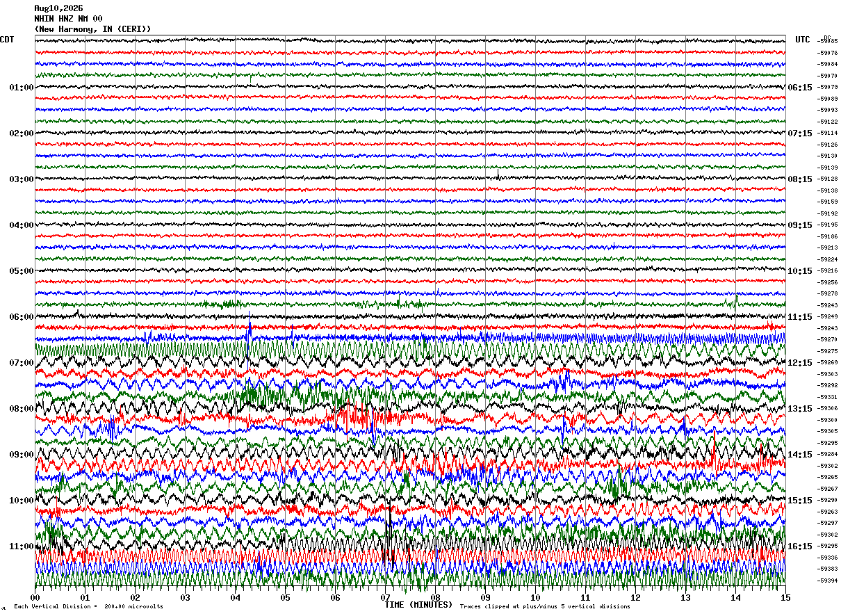The height and width of the screenshot is (616, 841).
Task: Click the DC offset value -59383
Action: [x=828, y=569]
